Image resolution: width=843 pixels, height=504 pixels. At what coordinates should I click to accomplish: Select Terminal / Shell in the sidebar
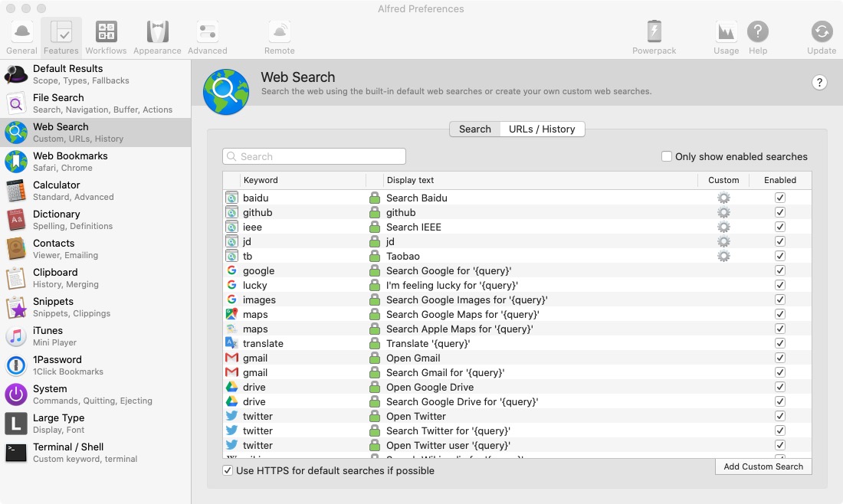coord(96,451)
